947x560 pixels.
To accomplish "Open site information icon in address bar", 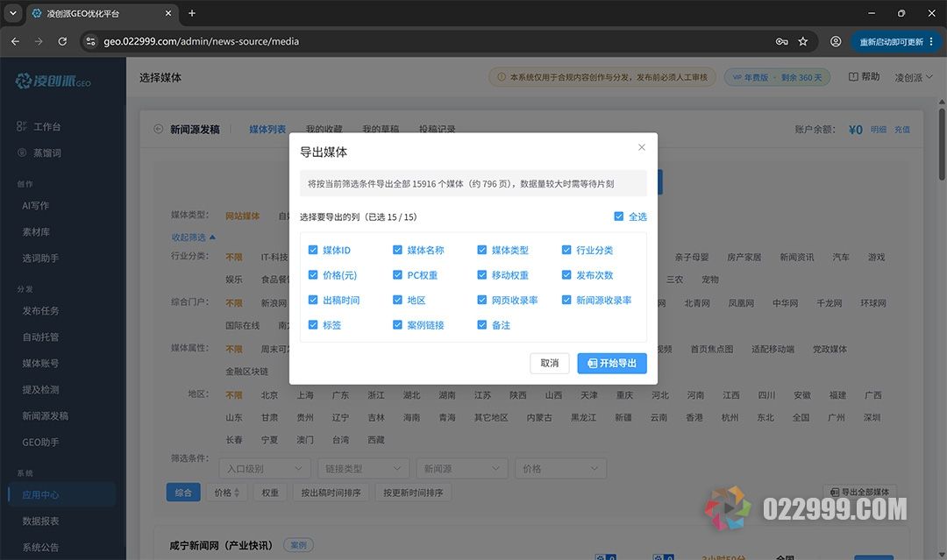I will [90, 42].
